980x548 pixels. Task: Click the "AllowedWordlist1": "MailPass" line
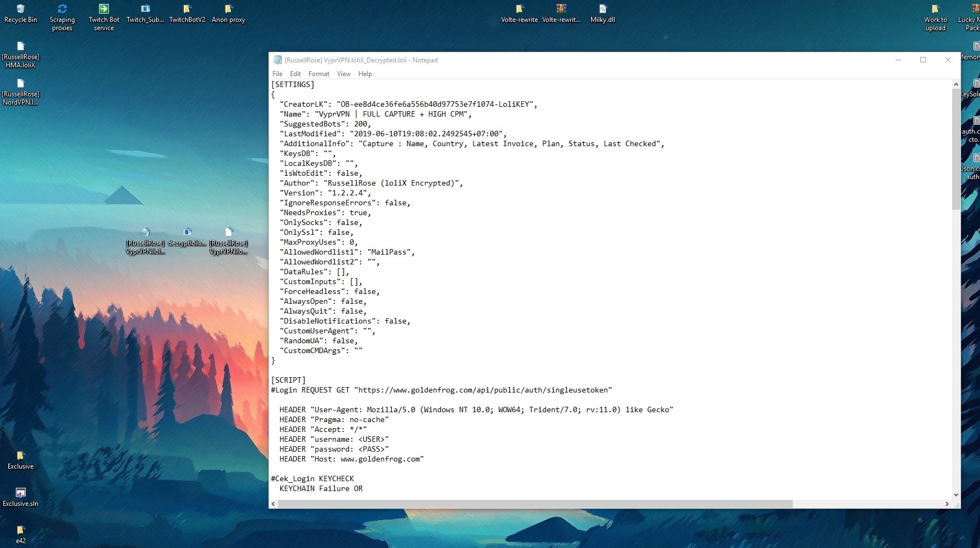(347, 252)
